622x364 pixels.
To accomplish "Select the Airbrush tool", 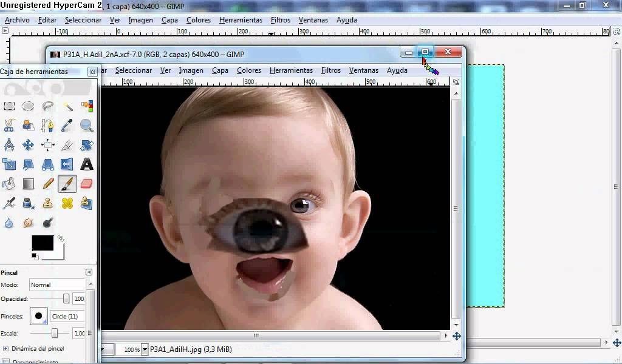I will pyautogui.click(x=9, y=203).
